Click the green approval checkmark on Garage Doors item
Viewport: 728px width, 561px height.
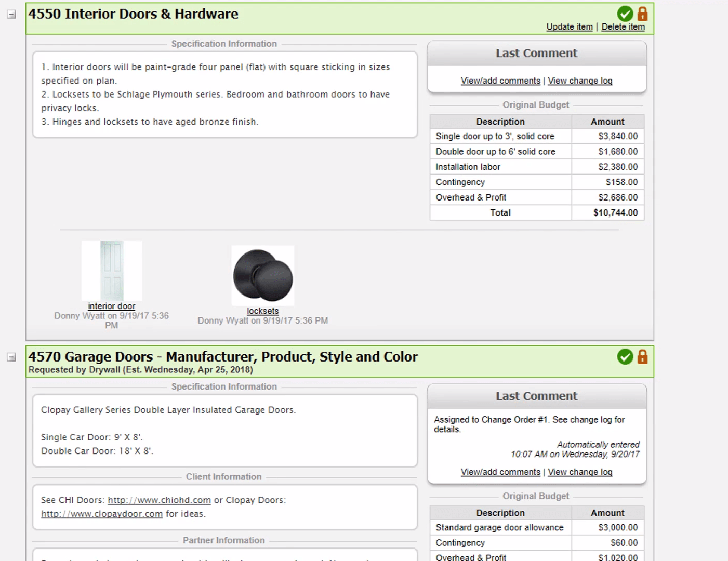[625, 357]
